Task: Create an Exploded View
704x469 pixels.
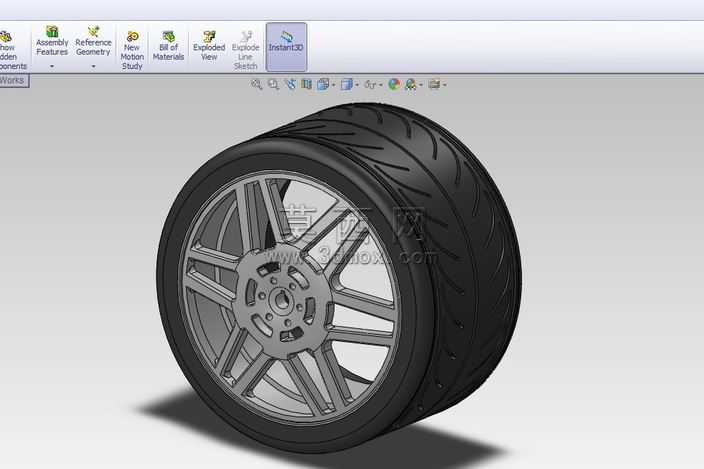Action: pos(209,46)
